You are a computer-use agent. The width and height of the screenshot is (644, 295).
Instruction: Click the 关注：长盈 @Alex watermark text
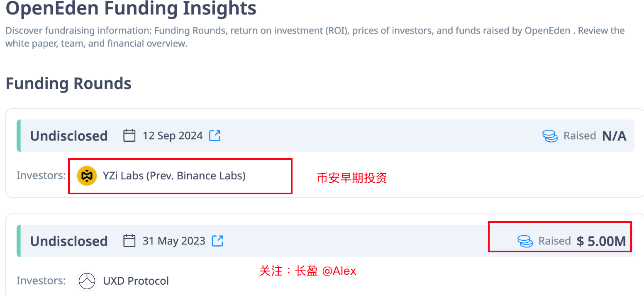click(308, 271)
